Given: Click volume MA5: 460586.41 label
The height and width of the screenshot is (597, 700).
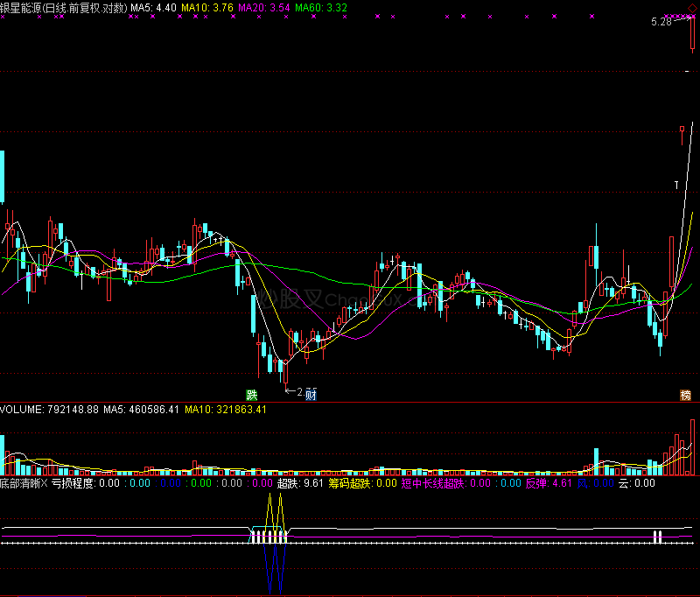Looking at the screenshot, I should coord(141,410).
